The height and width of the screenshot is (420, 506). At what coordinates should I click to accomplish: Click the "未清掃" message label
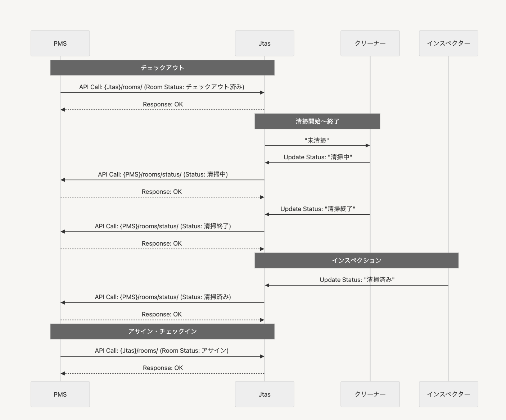coord(317,140)
